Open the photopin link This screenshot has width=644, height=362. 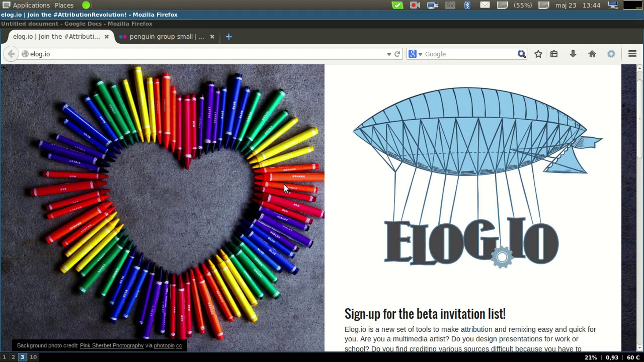click(164, 345)
